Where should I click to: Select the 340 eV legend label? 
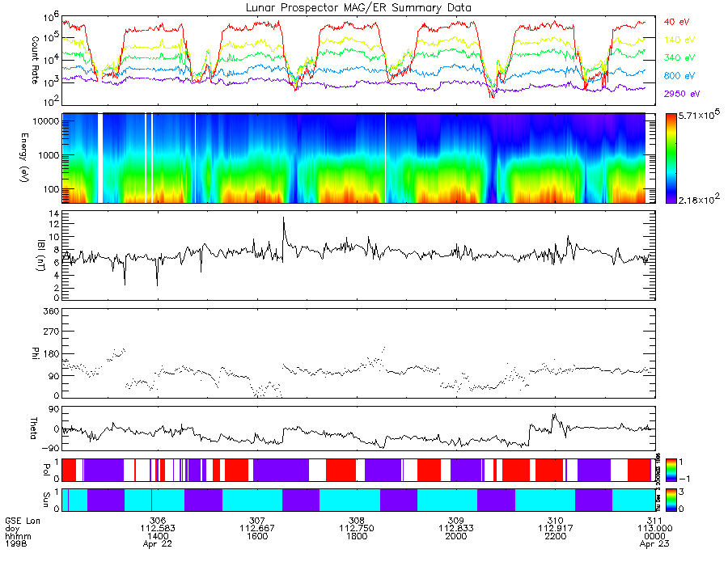(679, 57)
